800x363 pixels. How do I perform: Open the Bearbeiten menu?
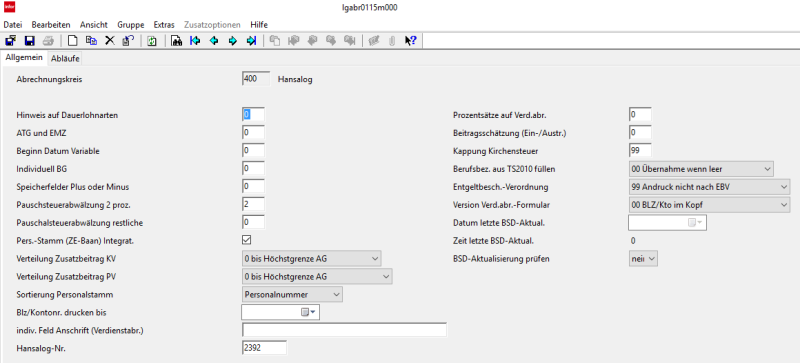coord(51,25)
